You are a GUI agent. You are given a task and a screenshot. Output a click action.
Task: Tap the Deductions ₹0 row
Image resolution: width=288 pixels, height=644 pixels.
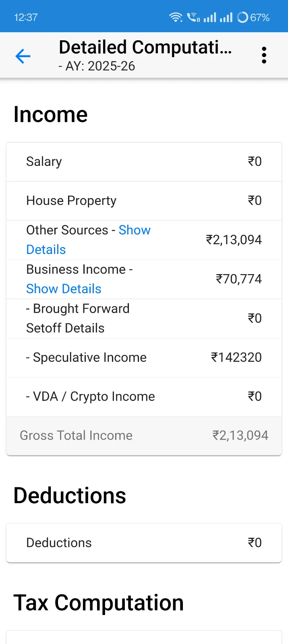pos(144,543)
